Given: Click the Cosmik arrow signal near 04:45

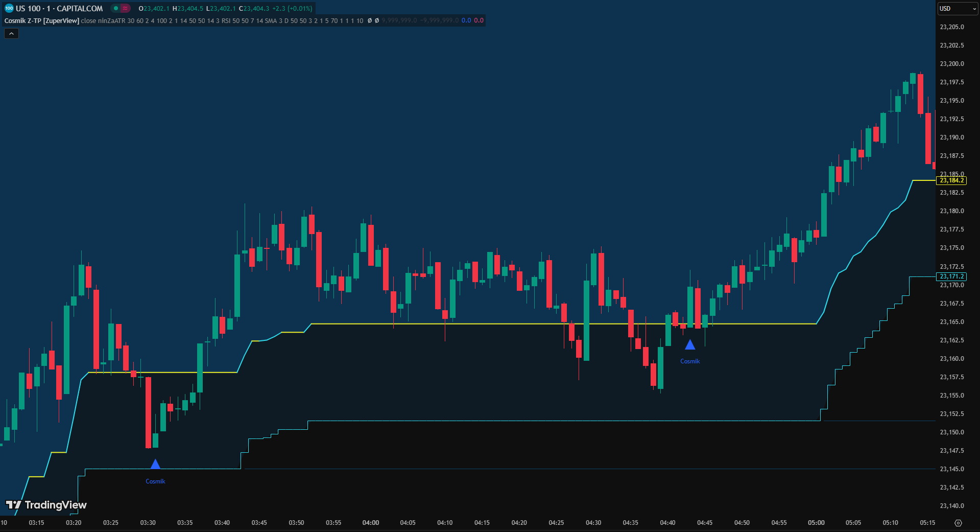Looking at the screenshot, I should click(x=690, y=345).
